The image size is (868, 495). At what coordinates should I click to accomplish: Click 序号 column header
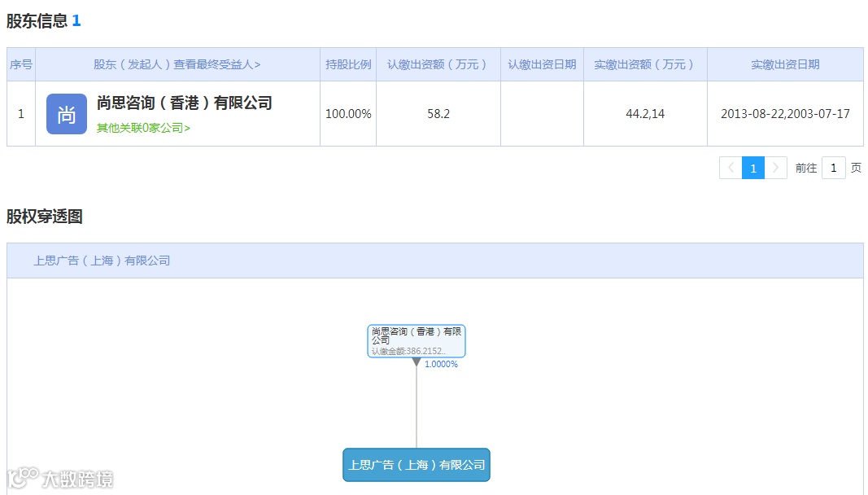coord(21,64)
